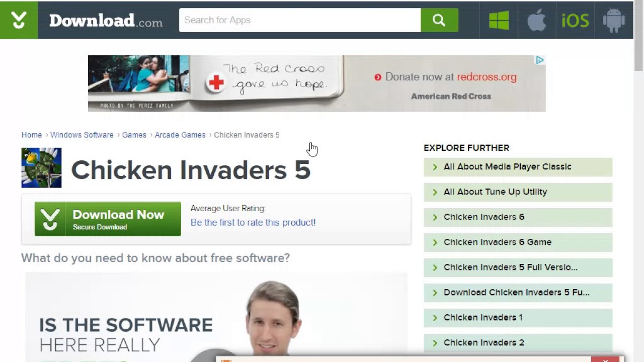
Task: Go to Home breadcrumb
Action: pyautogui.click(x=32, y=135)
